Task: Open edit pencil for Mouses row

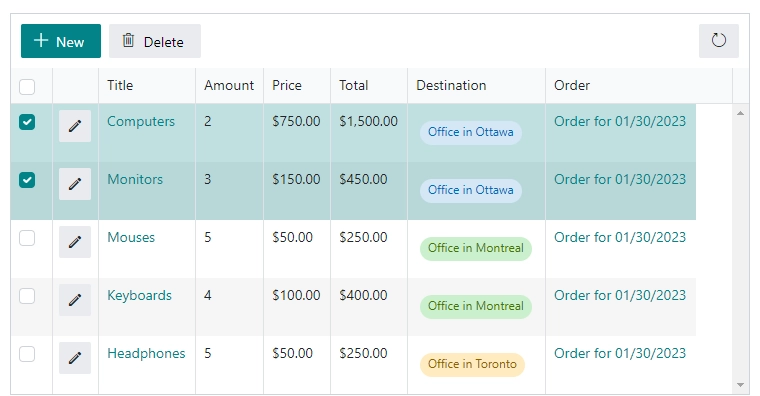Action: click(75, 242)
